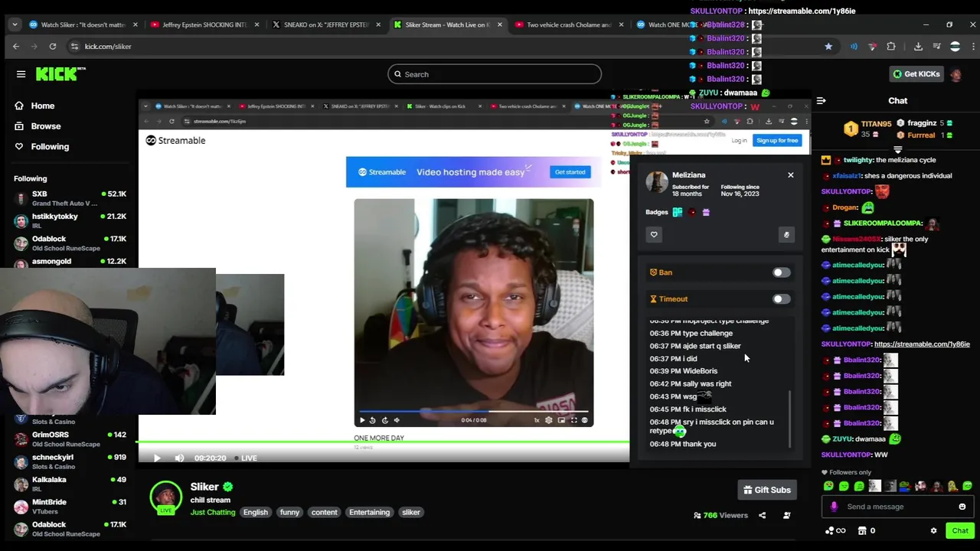This screenshot has width=980, height=551.
Task: Click Get started on the Streamable banner
Action: click(570, 172)
